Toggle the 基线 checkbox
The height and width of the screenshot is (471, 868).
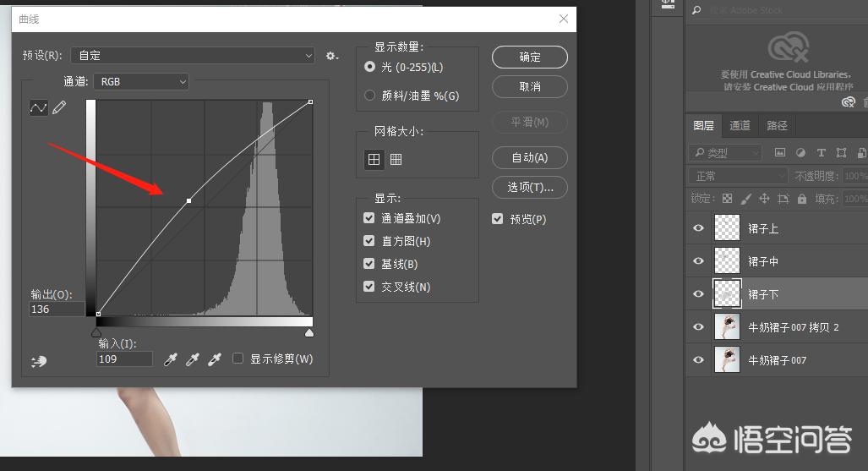[369, 263]
